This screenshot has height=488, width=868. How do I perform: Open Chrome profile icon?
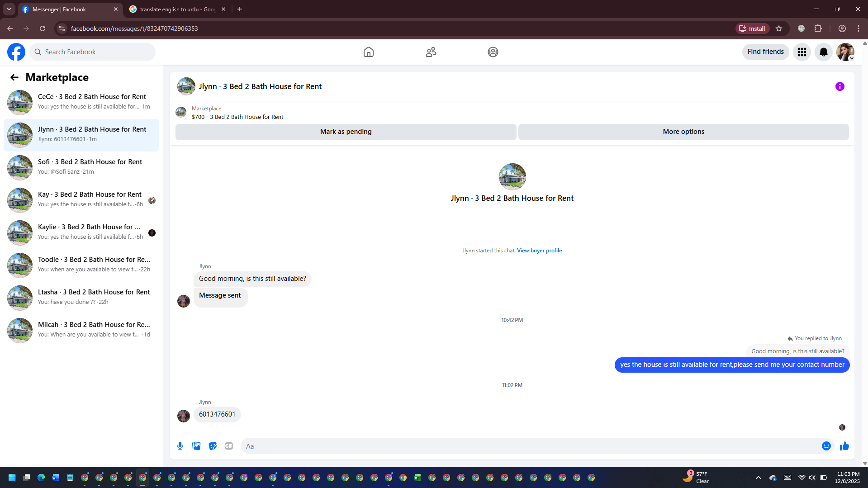pos(842,28)
